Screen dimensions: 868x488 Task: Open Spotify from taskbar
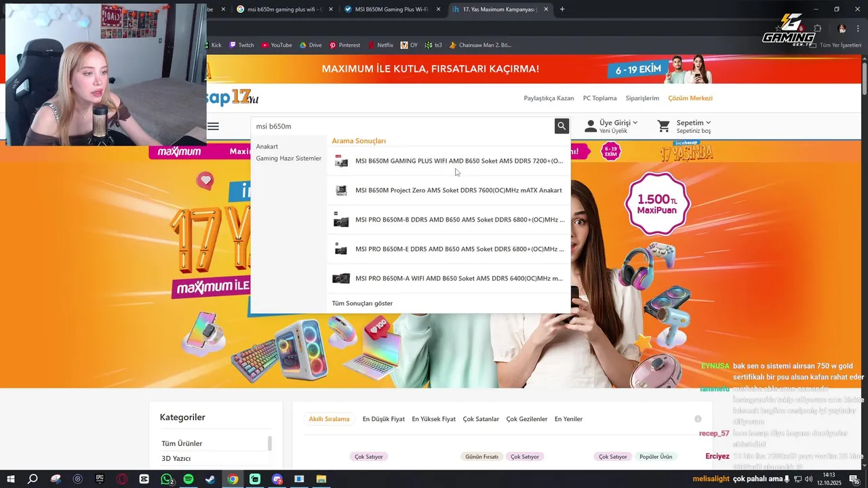point(189,479)
